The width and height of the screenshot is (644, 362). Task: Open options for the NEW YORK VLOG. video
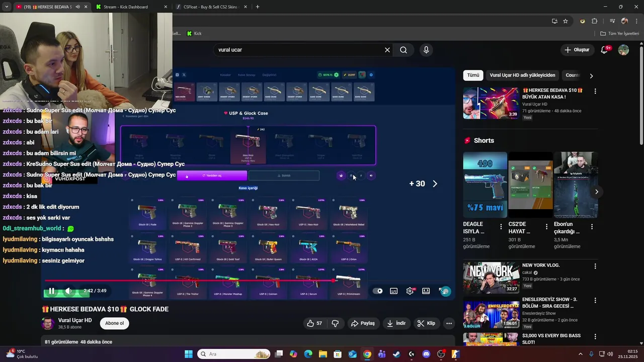pyautogui.click(x=595, y=266)
